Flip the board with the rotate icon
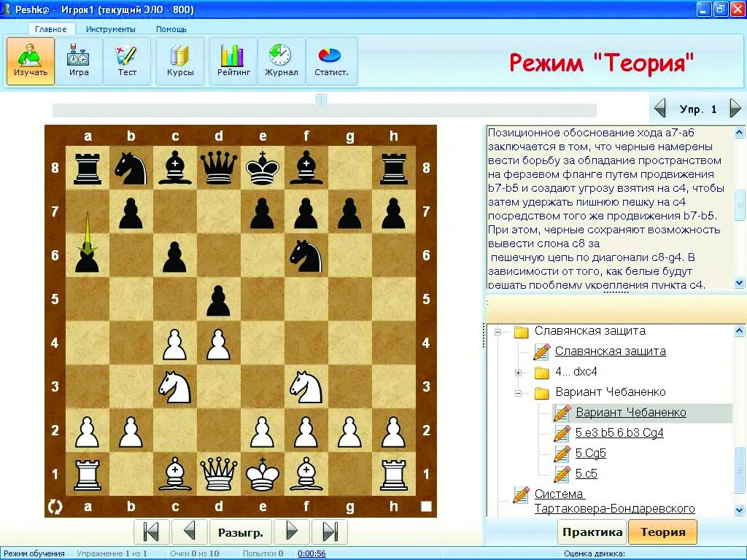This screenshot has height=560, width=747. (x=55, y=507)
